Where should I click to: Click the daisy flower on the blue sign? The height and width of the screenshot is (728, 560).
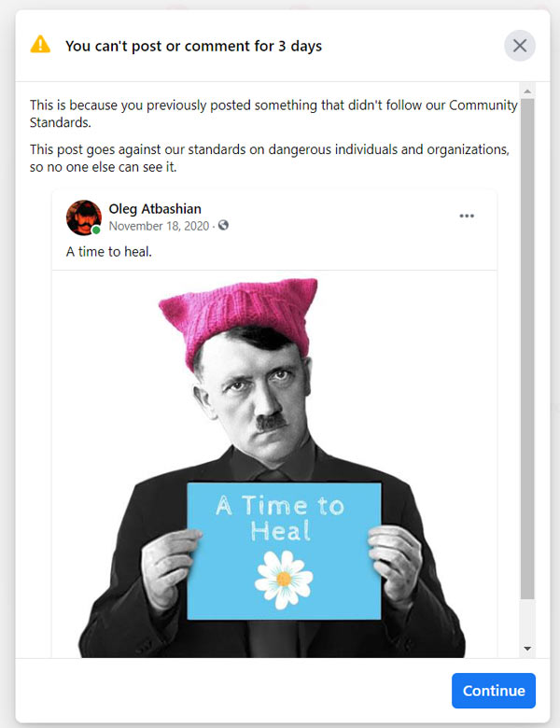pyautogui.click(x=284, y=580)
